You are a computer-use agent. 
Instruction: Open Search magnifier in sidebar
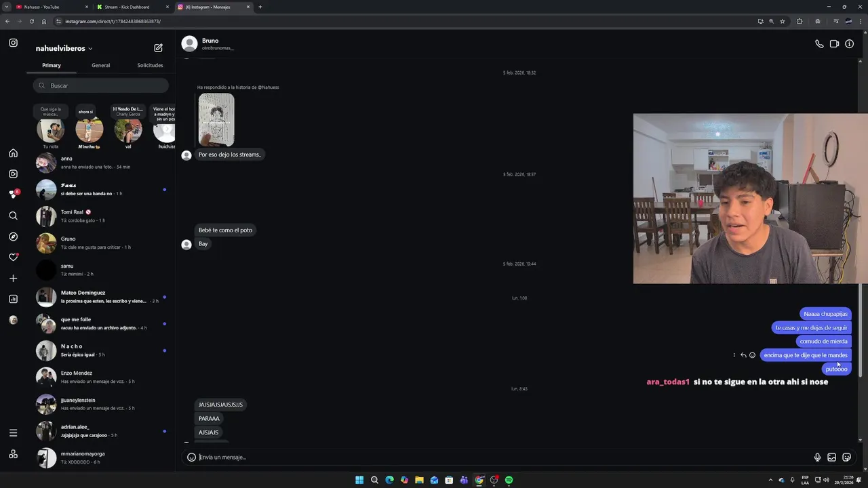coord(13,216)
